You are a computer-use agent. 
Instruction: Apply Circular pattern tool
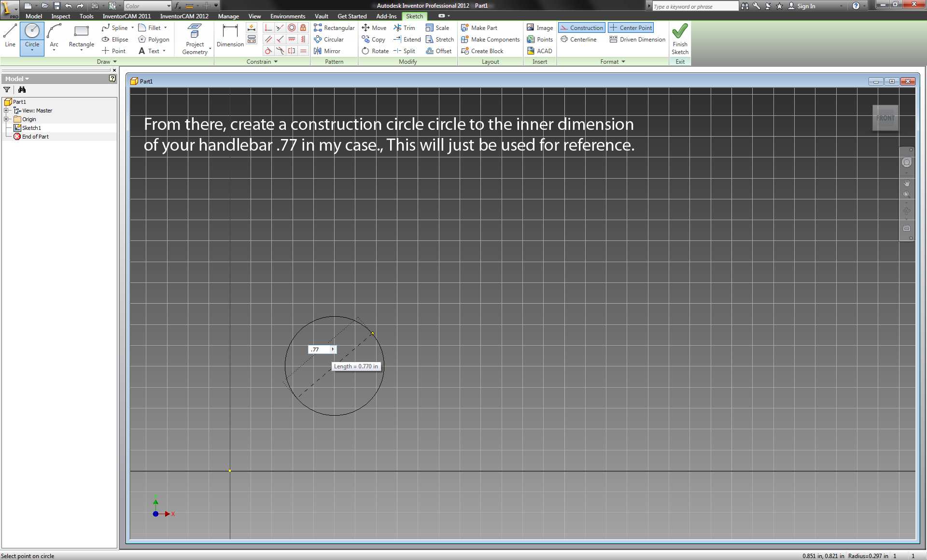point(329,40)
